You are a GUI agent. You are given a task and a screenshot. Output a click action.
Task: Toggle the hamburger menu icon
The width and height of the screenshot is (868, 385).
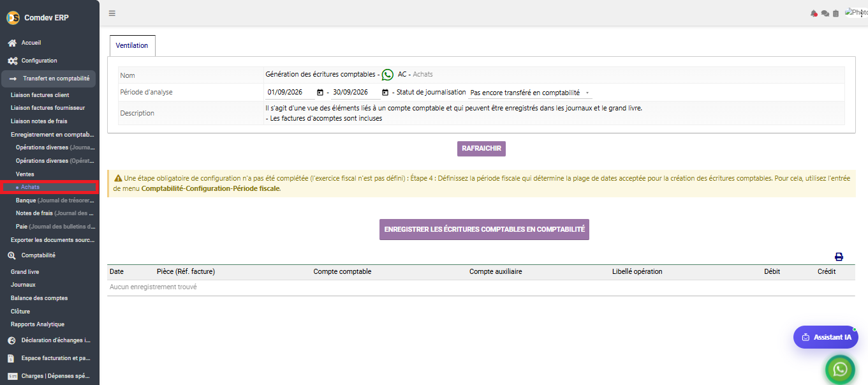pos(112,13)
